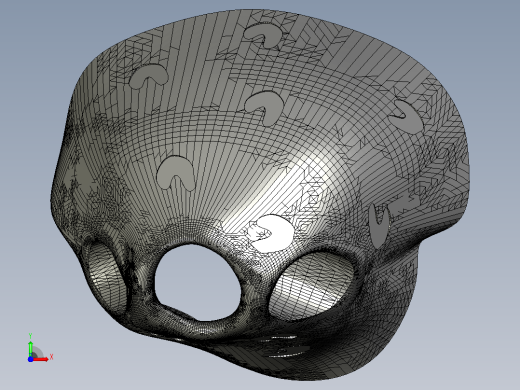Click the blue Z axis dot at the triad origin

click(30, 359)
